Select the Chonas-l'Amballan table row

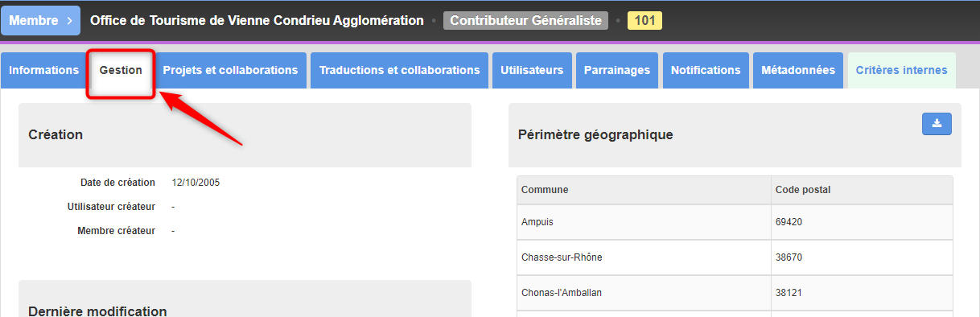735,293
